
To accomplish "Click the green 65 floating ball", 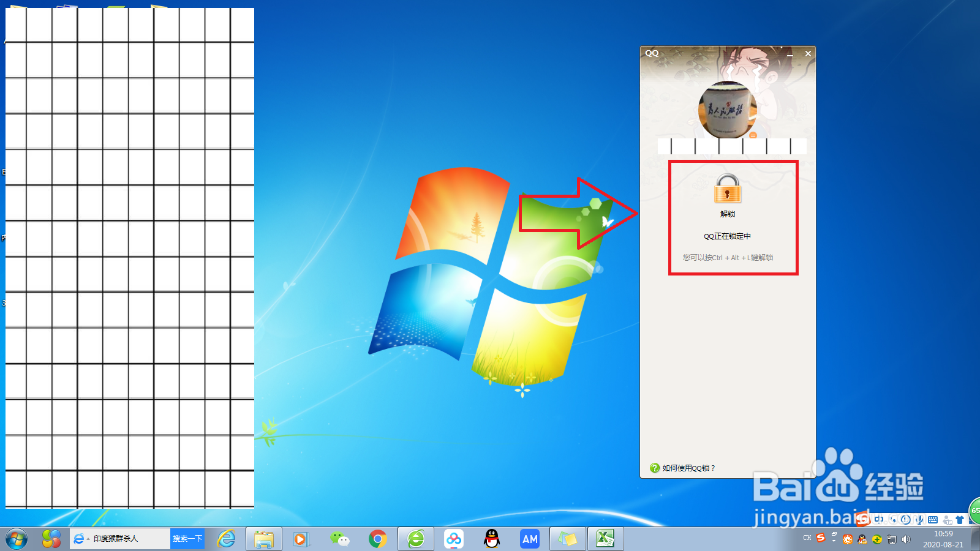I will coord(975,511).
